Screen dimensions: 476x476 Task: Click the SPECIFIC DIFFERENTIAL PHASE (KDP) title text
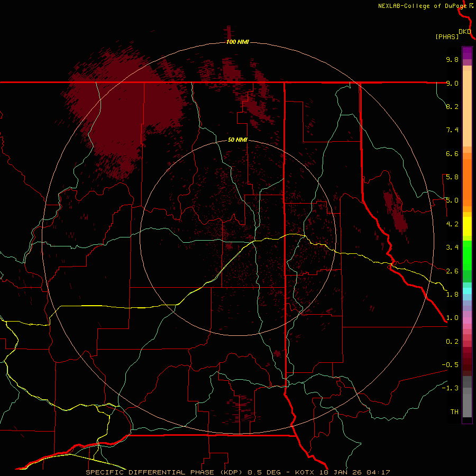[164, 472]
